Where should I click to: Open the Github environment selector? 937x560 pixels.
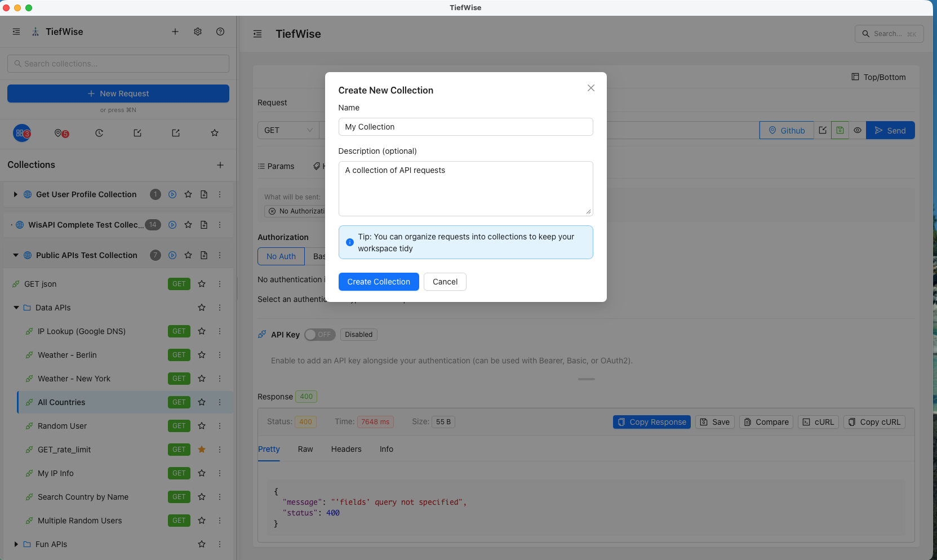(x=787, y=130)
